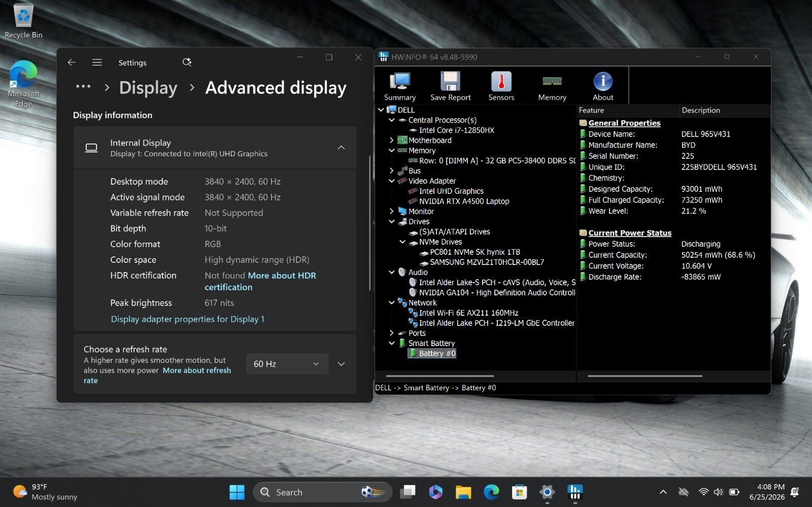Collapse the Smart Battery tree node
812x507 pixels.
(x=391, y=343)
